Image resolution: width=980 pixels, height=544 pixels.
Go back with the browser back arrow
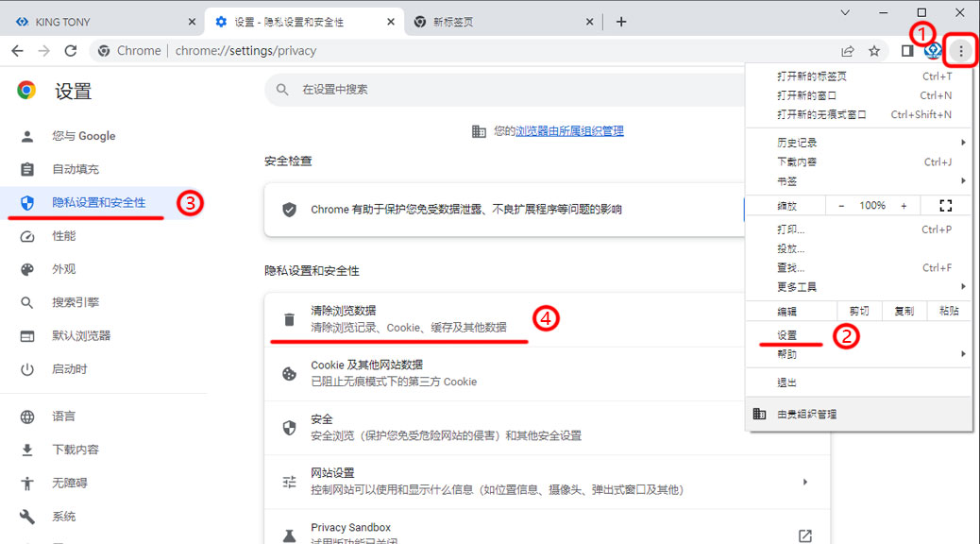(x=18, y=51)
